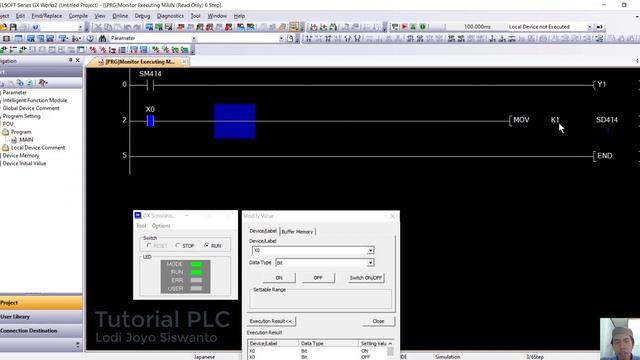Click the ON button in Modify Value
The height and width of the screenshot is (360, 640).
point(279,278)
